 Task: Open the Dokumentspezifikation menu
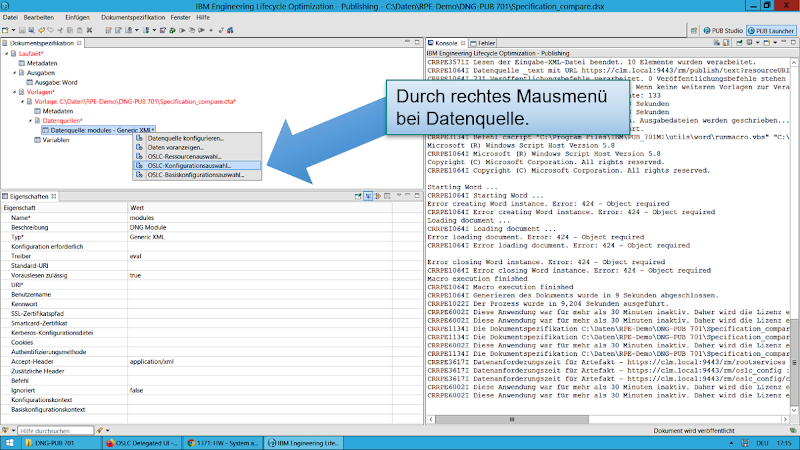tap(133, 17)
